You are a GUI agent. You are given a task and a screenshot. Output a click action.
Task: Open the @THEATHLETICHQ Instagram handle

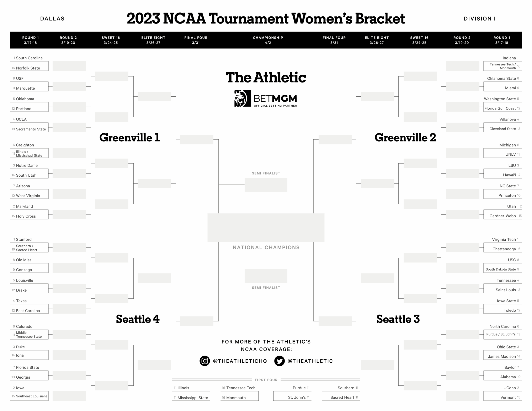click(x=240, y=361)
